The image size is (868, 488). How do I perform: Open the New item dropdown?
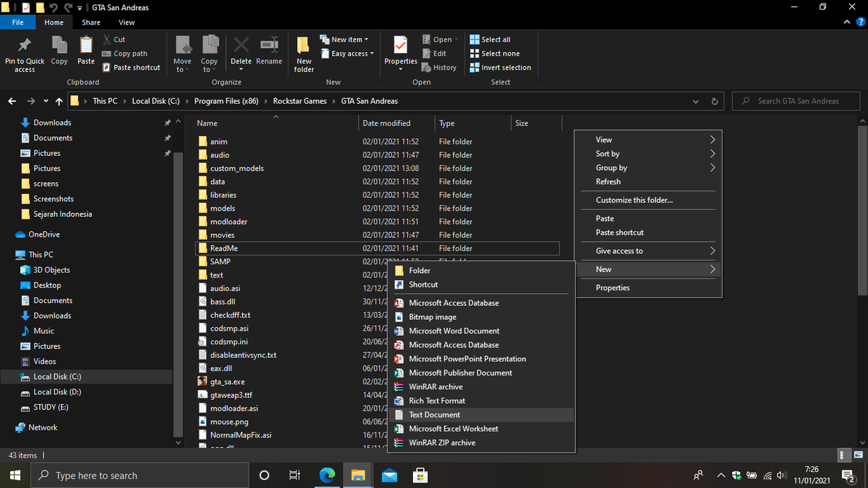point(344,39)
